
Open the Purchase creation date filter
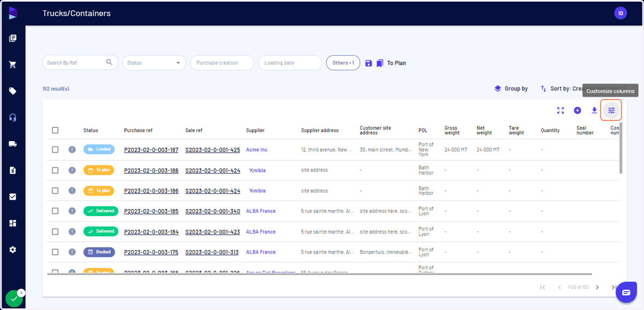click(222, 63)
